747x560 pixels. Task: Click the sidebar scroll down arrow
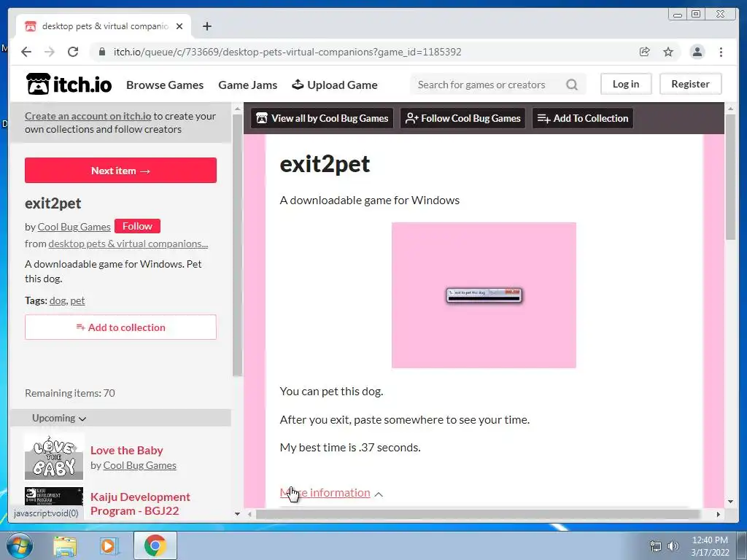coord(237,514)
